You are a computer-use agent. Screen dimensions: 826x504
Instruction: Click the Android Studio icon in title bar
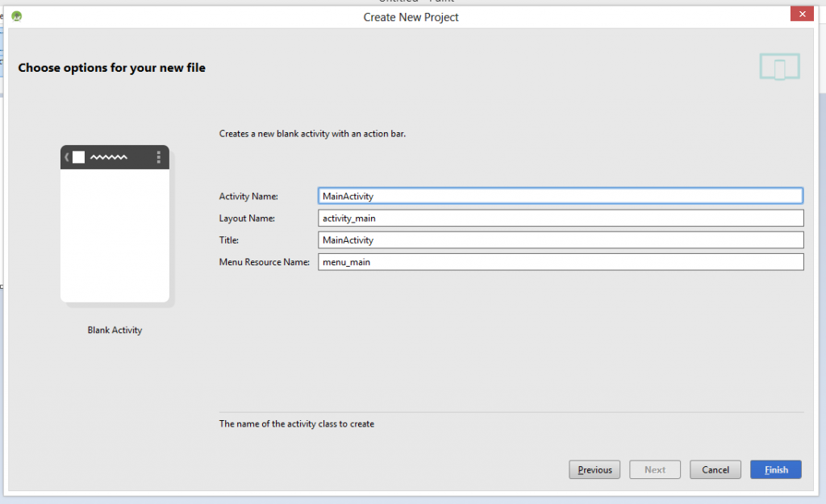coord(16,16)
